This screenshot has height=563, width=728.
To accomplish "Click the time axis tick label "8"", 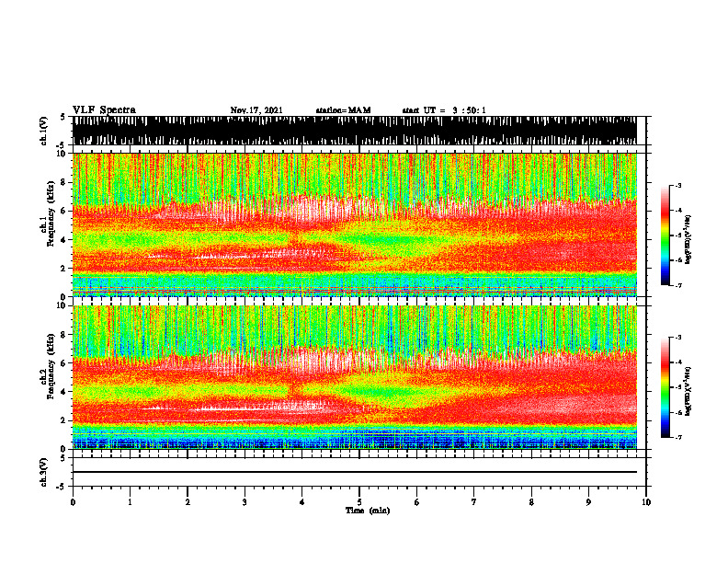I will pos(531,502).
